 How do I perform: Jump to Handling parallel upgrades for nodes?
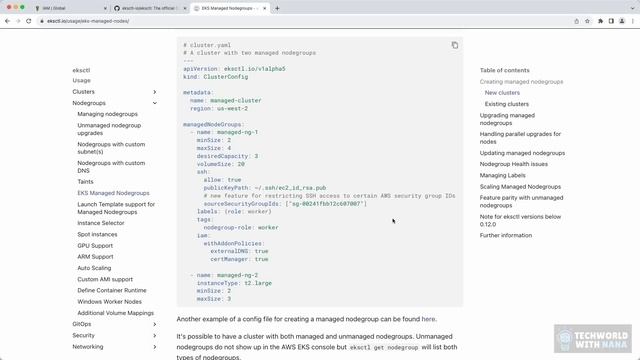[x=520, y=138]
